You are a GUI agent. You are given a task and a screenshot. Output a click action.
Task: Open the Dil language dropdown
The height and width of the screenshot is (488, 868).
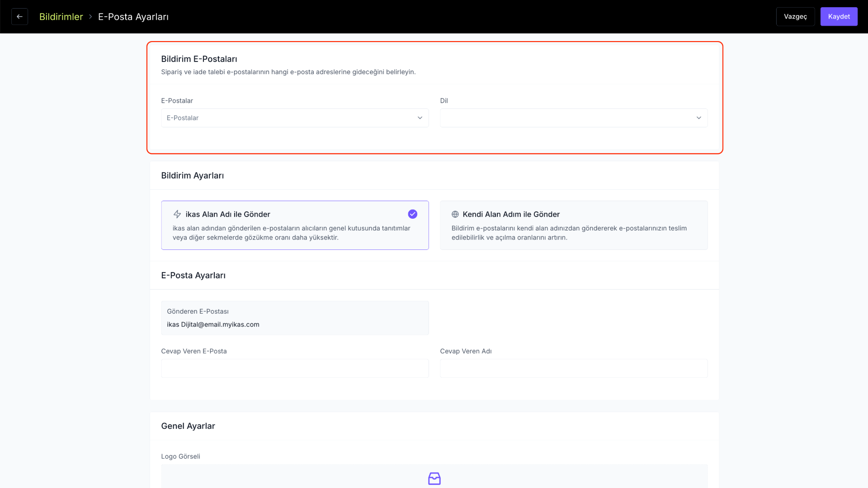pyautogui.click(x=574, y=118)
